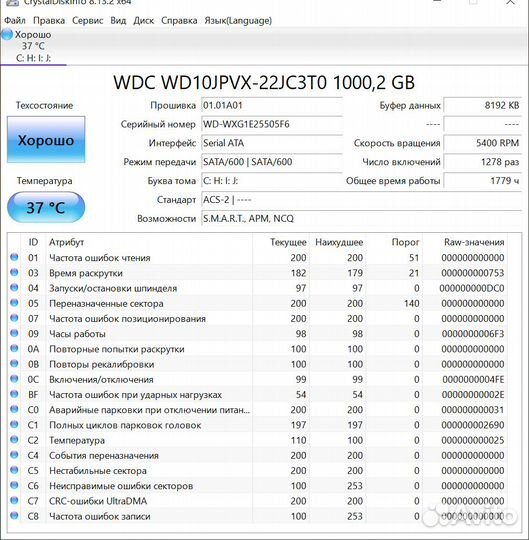
Task: Click the serial number field WD-WXG1E25505F6
Action: [x=272, y=124]
